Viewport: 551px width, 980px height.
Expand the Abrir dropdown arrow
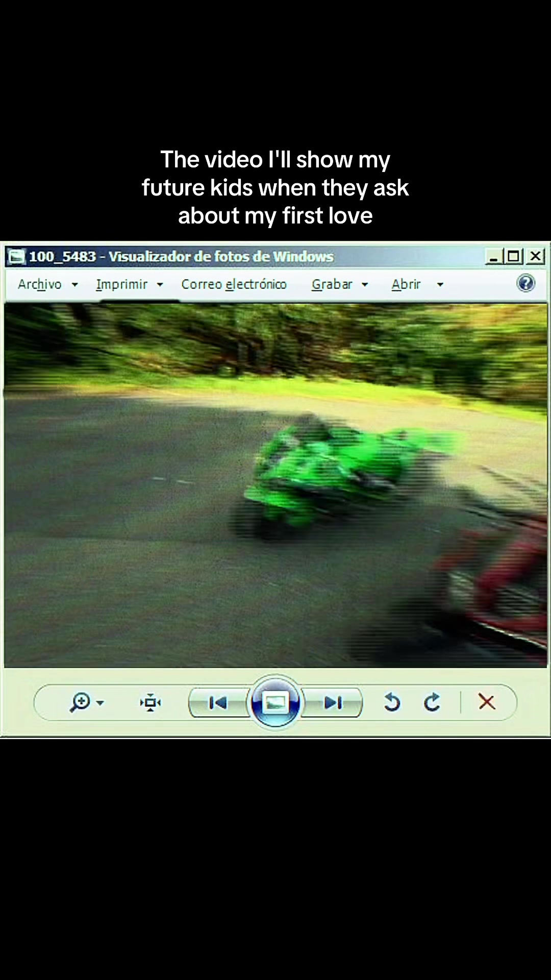[440, 285]
